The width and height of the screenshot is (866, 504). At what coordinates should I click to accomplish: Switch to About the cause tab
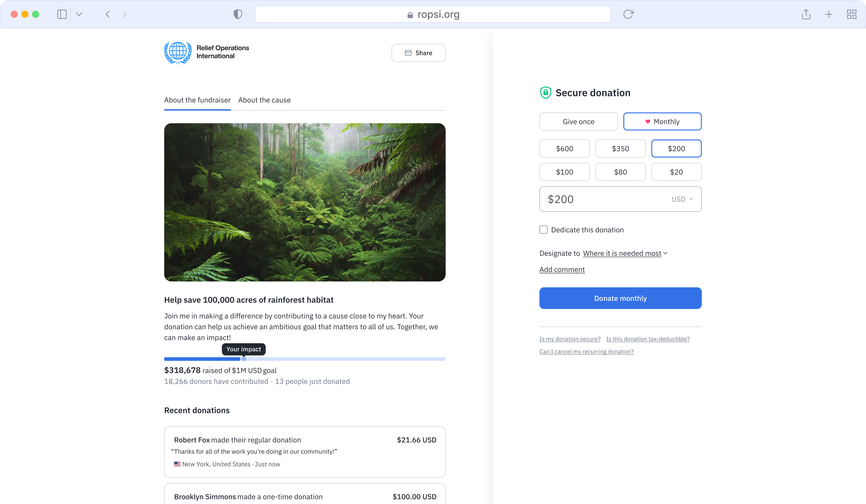click(x=264, y=100)
